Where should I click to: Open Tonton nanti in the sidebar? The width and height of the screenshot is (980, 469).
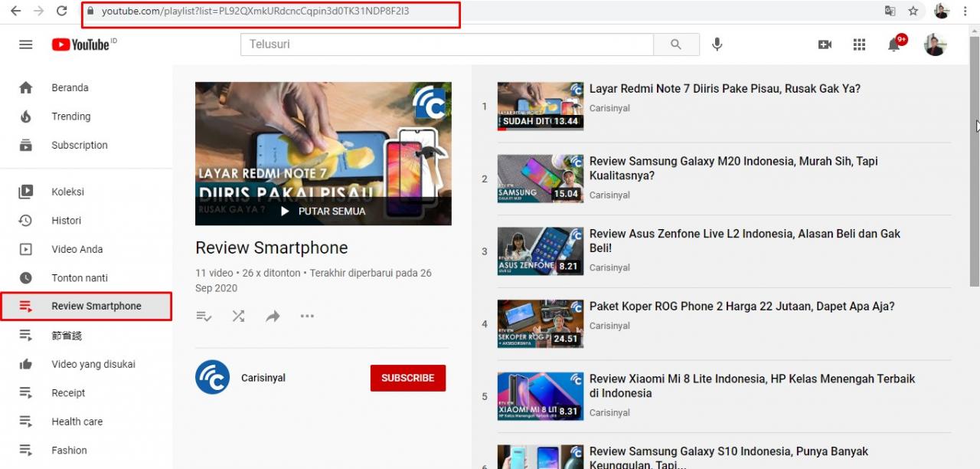point(86,277)
